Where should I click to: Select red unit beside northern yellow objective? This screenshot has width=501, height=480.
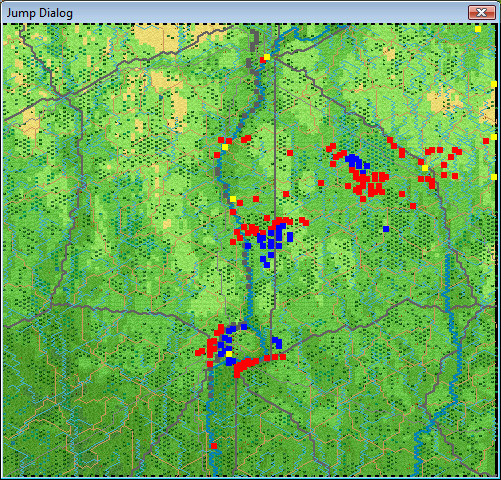pos(263,60)
